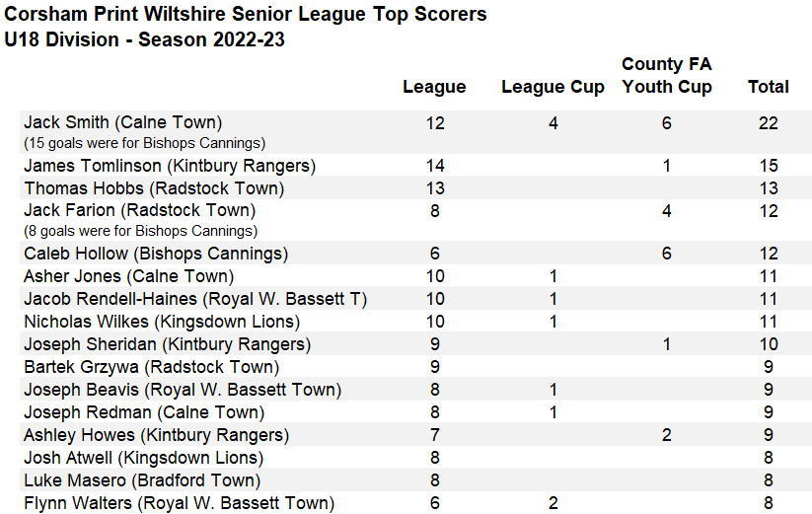812x514 pixels.
Task: Click the Total column header
Action: tap(768, 87)
